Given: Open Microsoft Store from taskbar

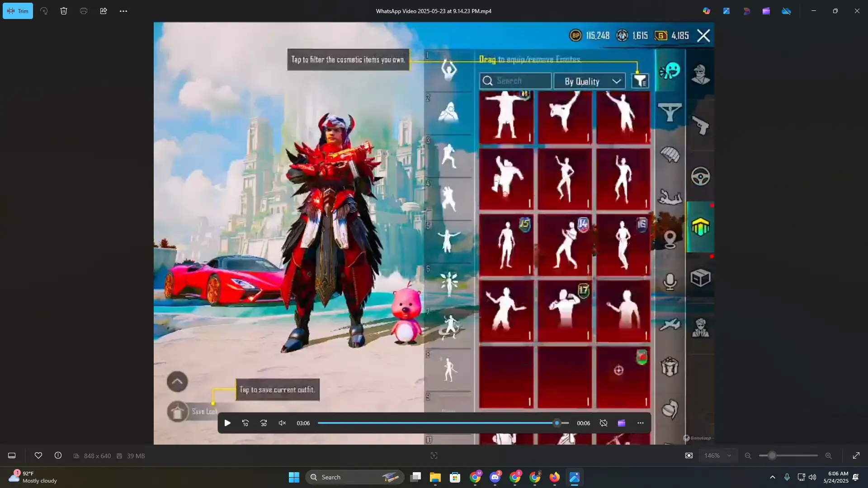Looking at the screenshot, I should click(455, 477).
